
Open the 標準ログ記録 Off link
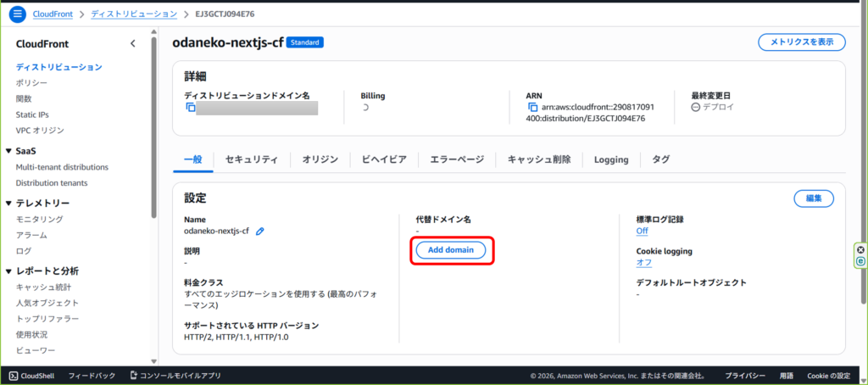(642, 231)
